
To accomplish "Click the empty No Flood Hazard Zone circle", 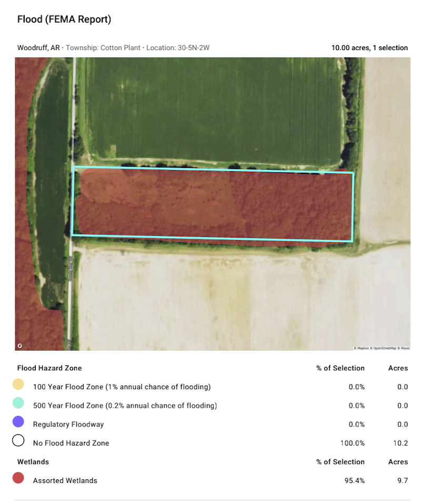I will [x=18, y=441].
